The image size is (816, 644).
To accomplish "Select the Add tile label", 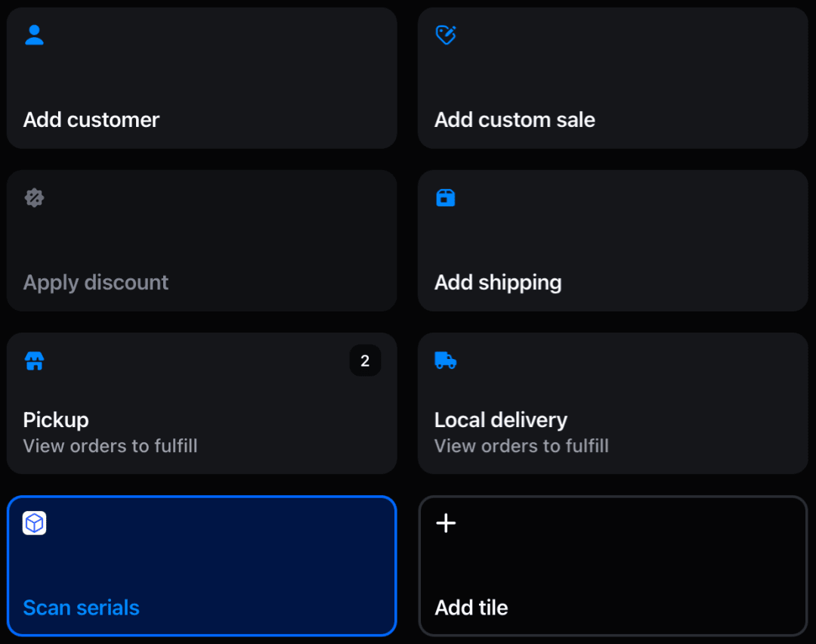I will tap(471, 608).
